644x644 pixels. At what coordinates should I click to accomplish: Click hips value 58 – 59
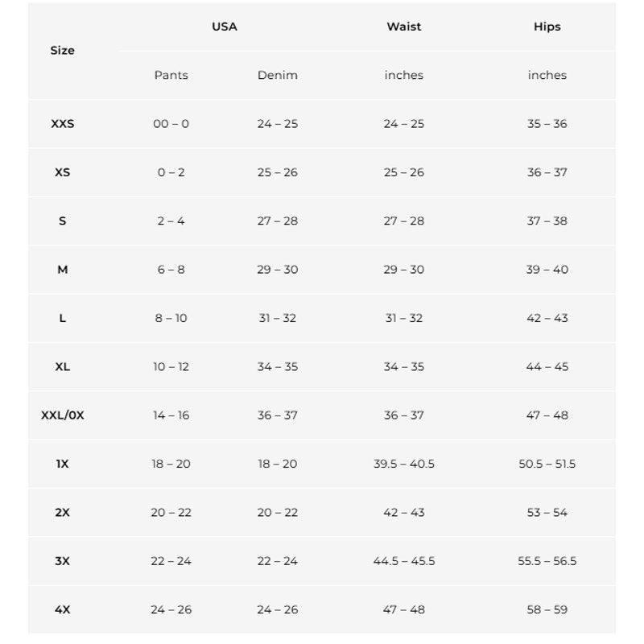(547, 609)
